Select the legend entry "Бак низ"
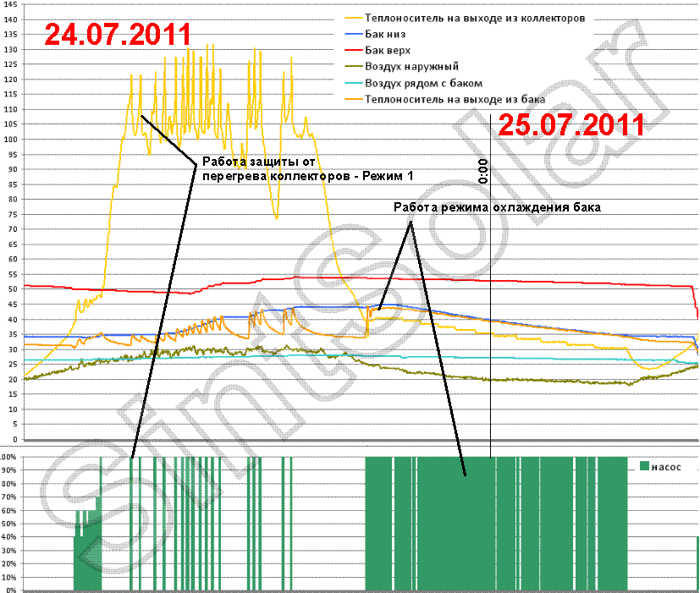The image size is (700, 593). coord(385,35)
